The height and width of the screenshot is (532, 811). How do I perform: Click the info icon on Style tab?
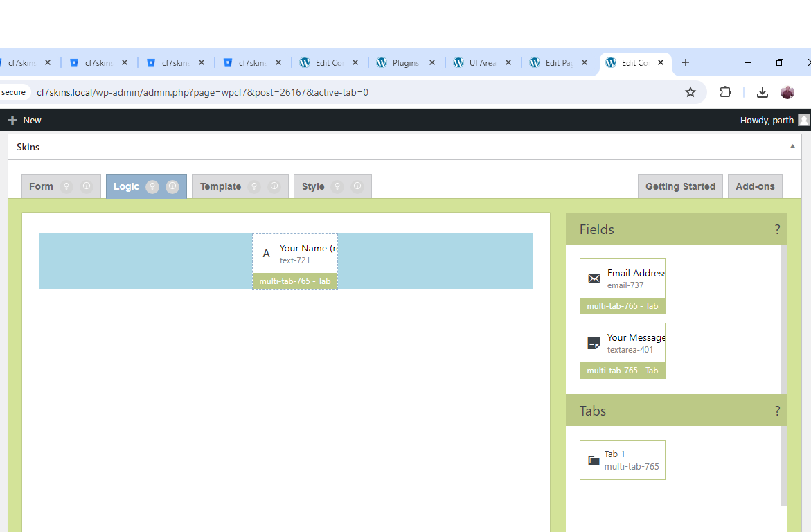pyautogui.click(x=357, y=186)
